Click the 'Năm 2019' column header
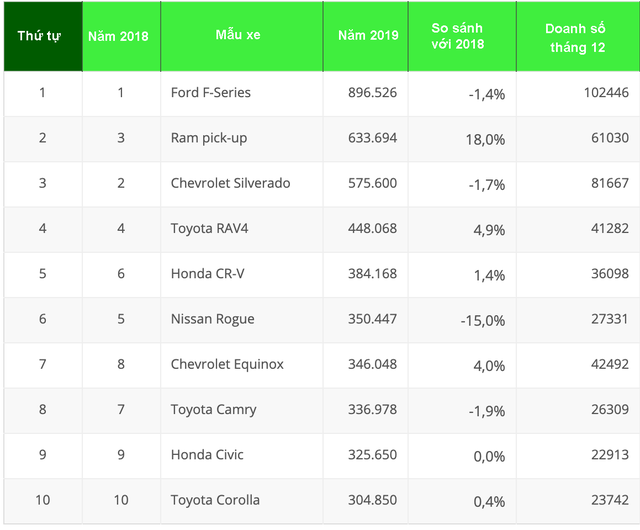The image size is (640, 530). point(368,36)
